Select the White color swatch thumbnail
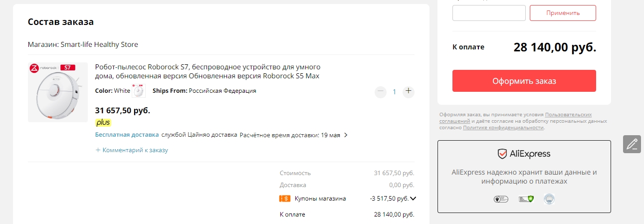Screen dimensions: 644x224 139,91
